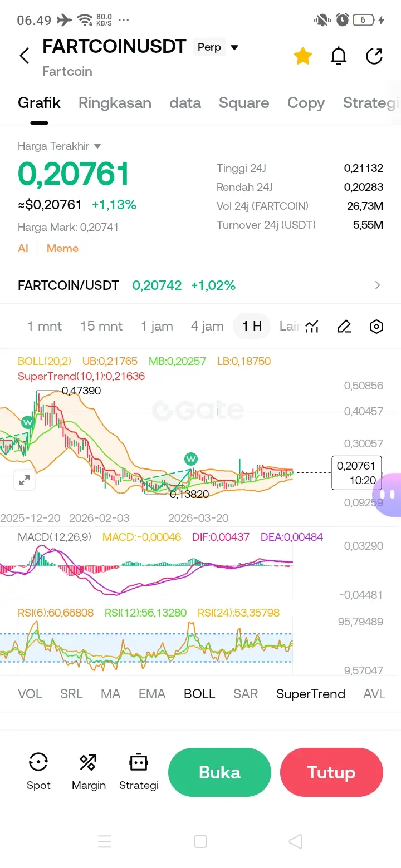Tap the Tinggi 24J value 0,21132
This screenshot has width=401, height=868.
(363, 168)
